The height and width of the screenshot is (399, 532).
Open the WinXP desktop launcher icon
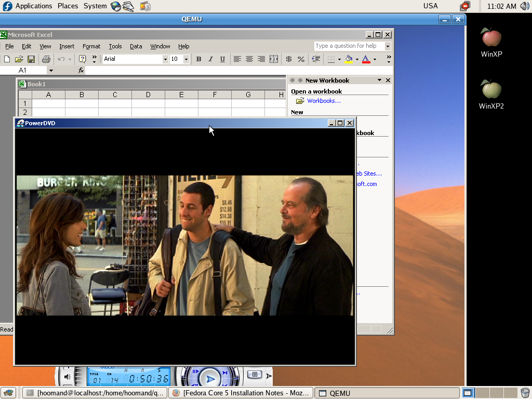click(x=491, y=43)
